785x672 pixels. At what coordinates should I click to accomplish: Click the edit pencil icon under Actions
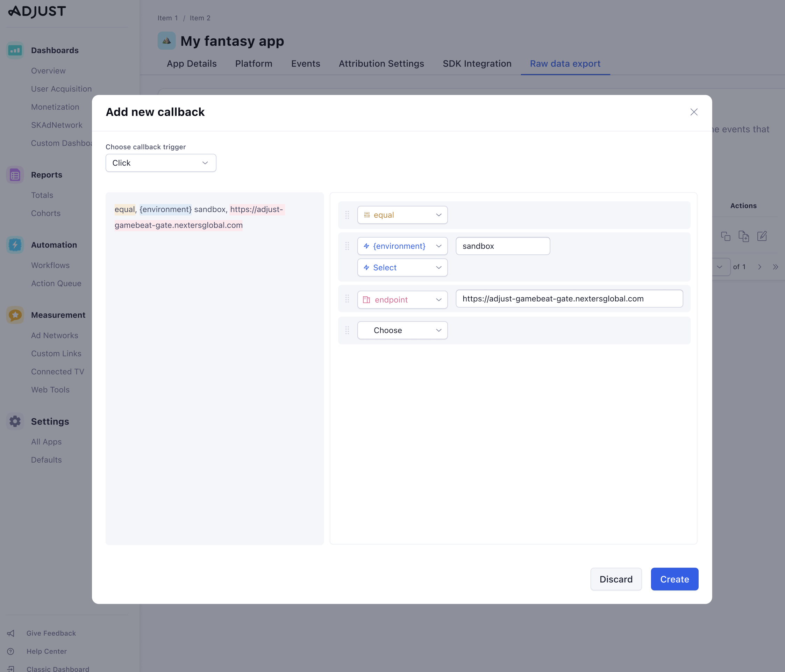tap(762, 236)
